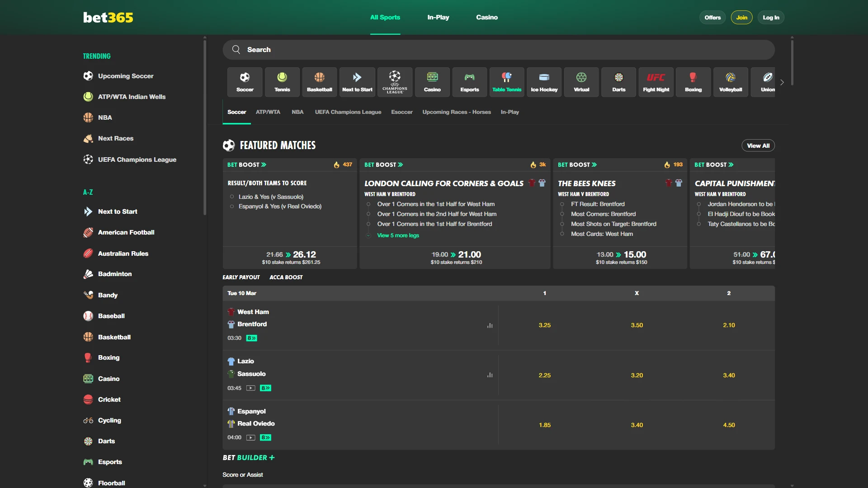Open the Basketball sport tile
Image resolution: width=868 pixels, height=488 pixels.
tap(319, 82)
